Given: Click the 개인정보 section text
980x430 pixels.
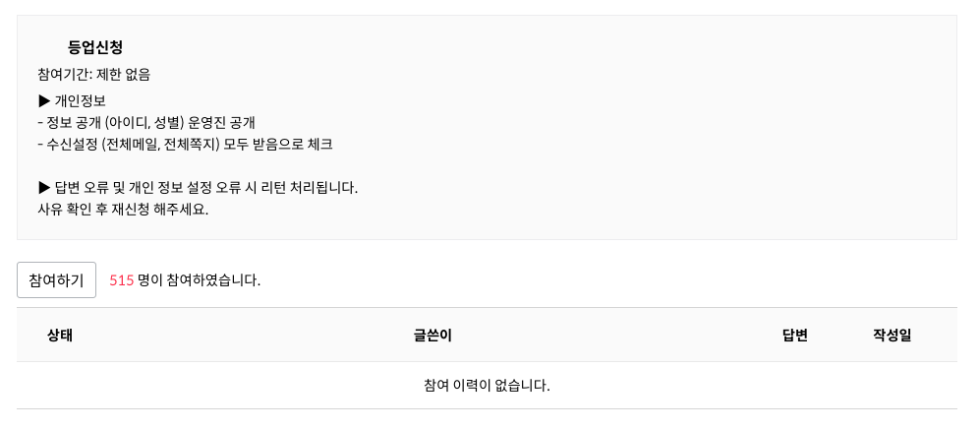Looking at the screenshot, I should pyautogui.click(x=81, y=100).
